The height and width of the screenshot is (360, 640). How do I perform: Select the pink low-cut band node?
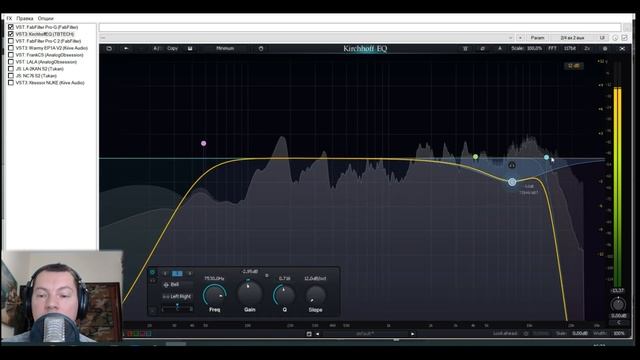click(x=203, y=143)
